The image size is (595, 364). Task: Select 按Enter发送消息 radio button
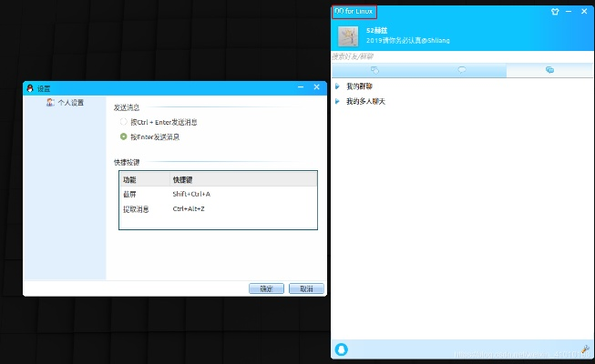[x=124, y=137]
